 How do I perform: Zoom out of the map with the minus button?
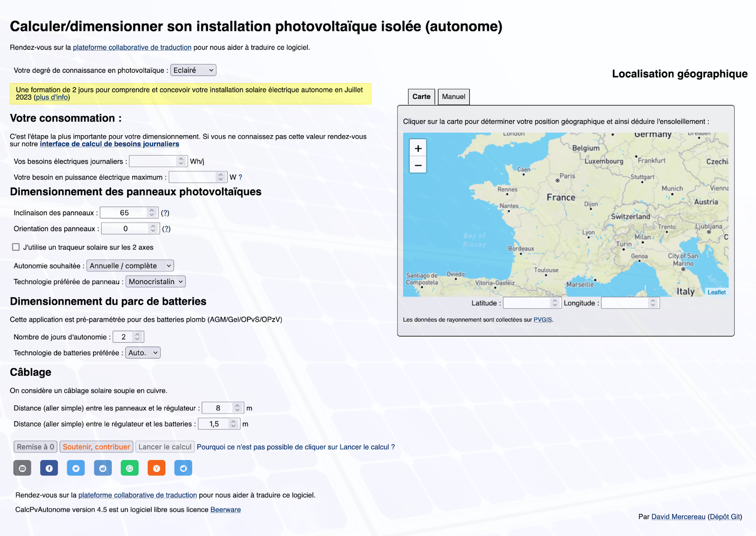coord(417,165)
